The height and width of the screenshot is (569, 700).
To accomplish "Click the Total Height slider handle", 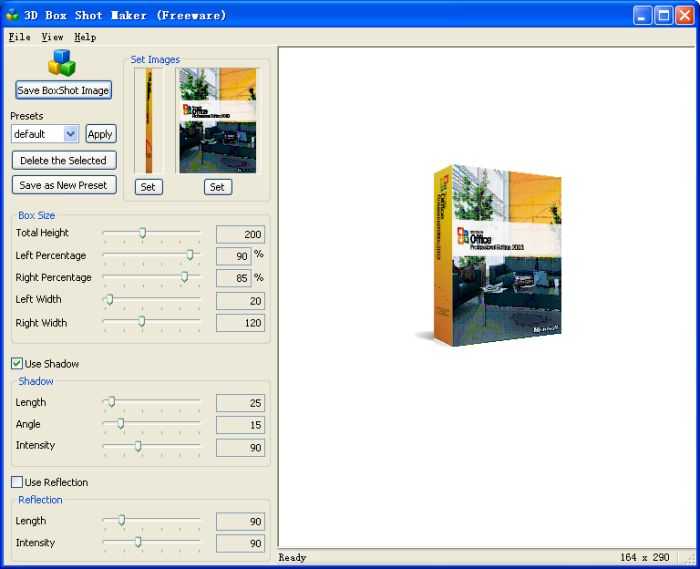I will click(142, 233).
